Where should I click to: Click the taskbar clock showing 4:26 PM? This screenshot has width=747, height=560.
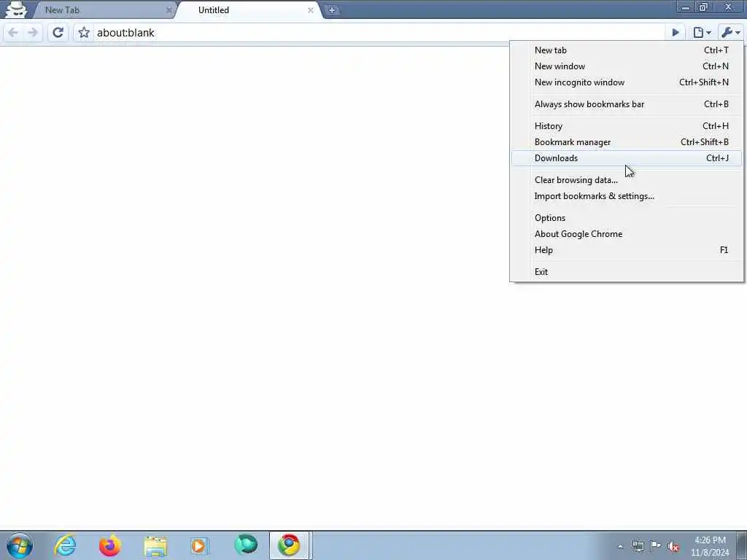click(710, 546)
